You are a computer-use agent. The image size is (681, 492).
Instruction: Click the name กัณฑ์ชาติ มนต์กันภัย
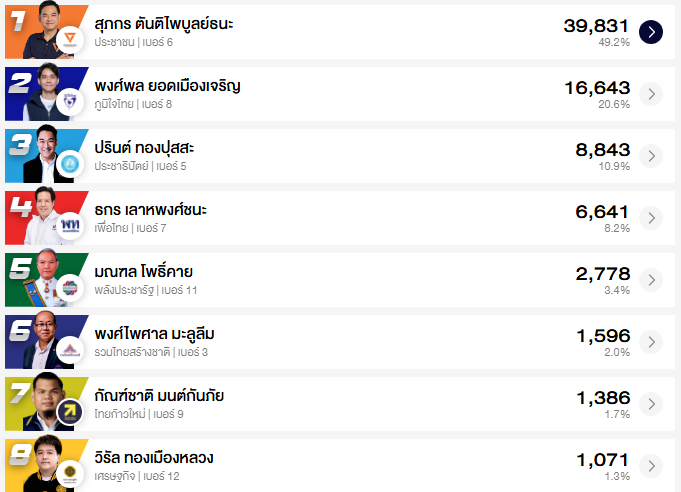(158, 396)
